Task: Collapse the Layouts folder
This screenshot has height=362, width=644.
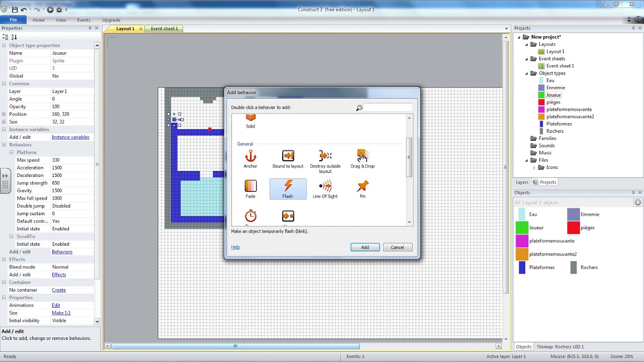Action: (x=527, y=44)
